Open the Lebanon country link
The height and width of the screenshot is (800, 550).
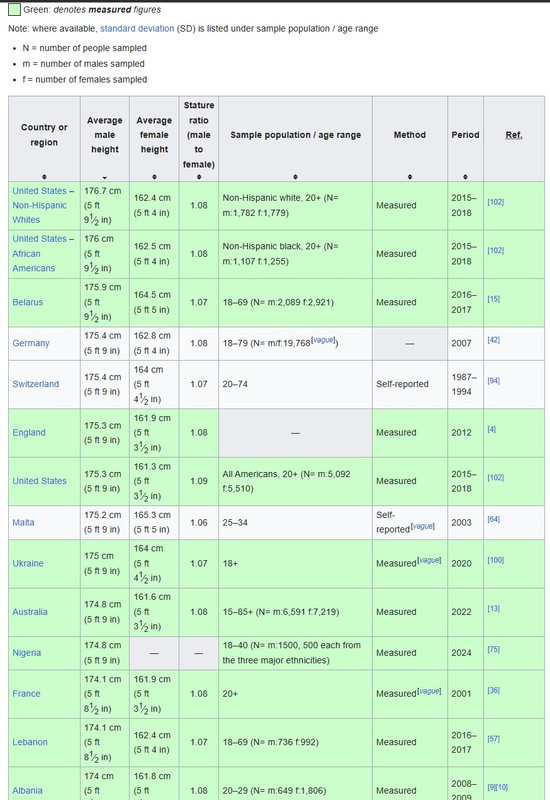(x=30, y=742)
